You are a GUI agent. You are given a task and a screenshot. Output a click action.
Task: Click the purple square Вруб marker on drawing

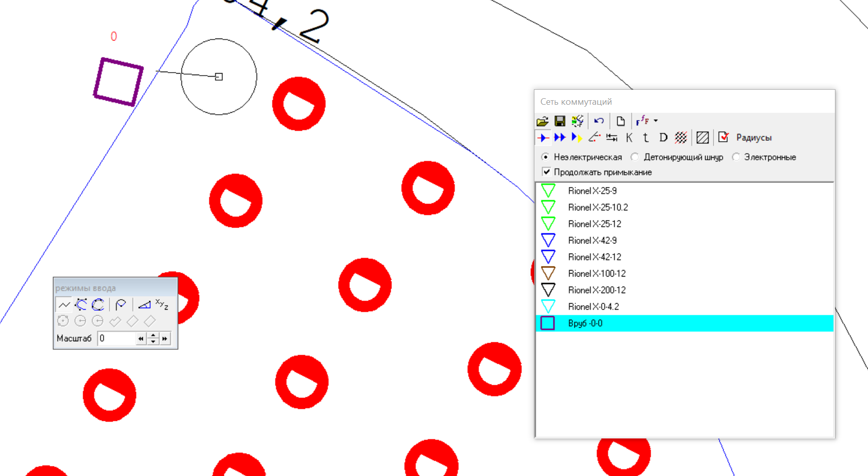click(x=118, y=82)
